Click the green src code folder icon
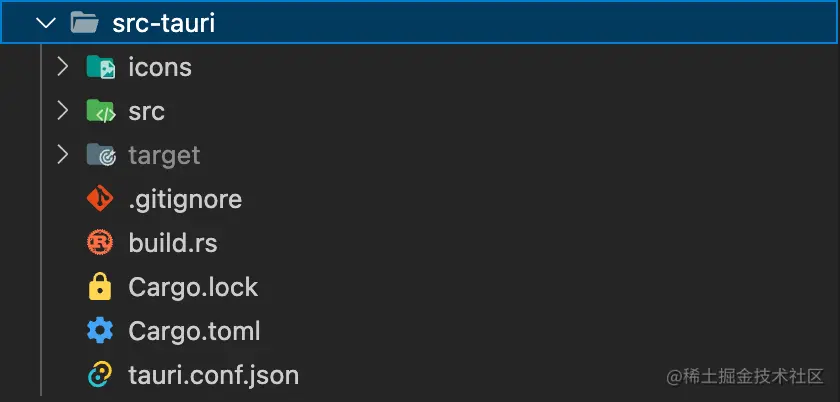 tap(100, 112)
